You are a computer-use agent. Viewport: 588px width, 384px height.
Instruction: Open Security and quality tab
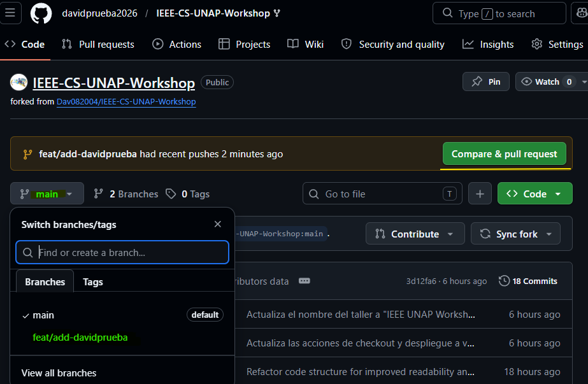[392, 44]
